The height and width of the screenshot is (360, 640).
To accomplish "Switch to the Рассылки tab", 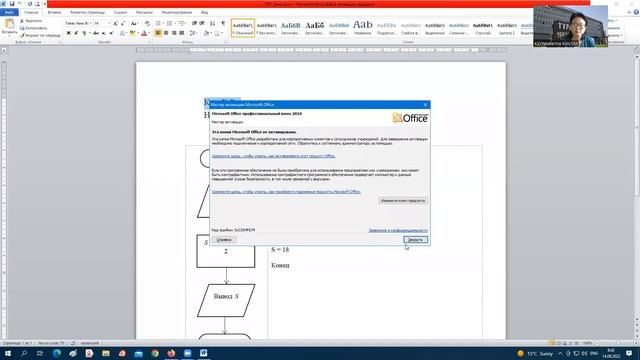I will point(144,13).
